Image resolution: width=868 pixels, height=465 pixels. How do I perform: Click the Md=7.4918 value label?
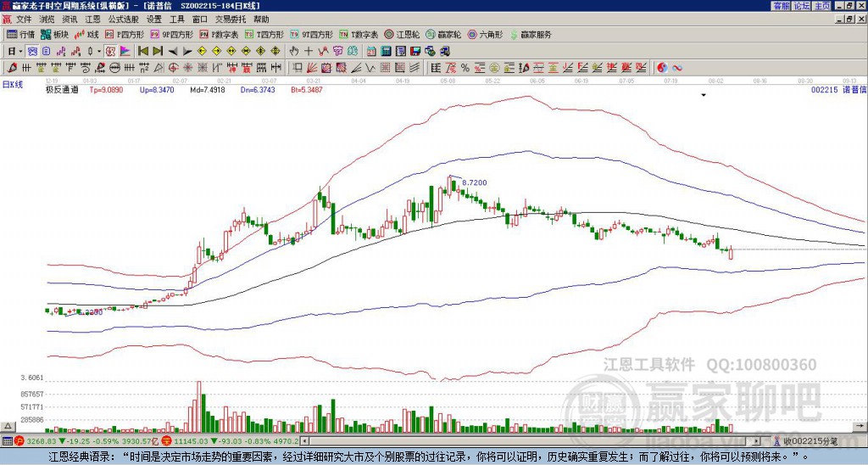208,89
